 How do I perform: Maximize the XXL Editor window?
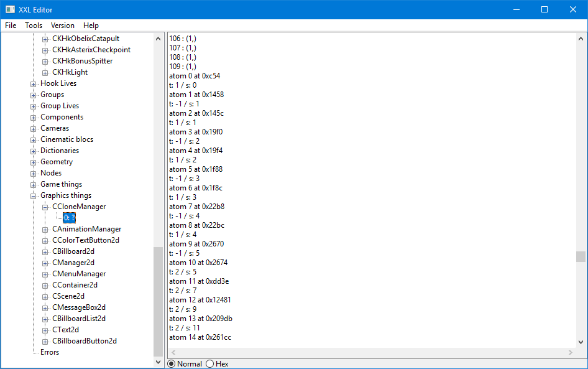click(544, 9)
